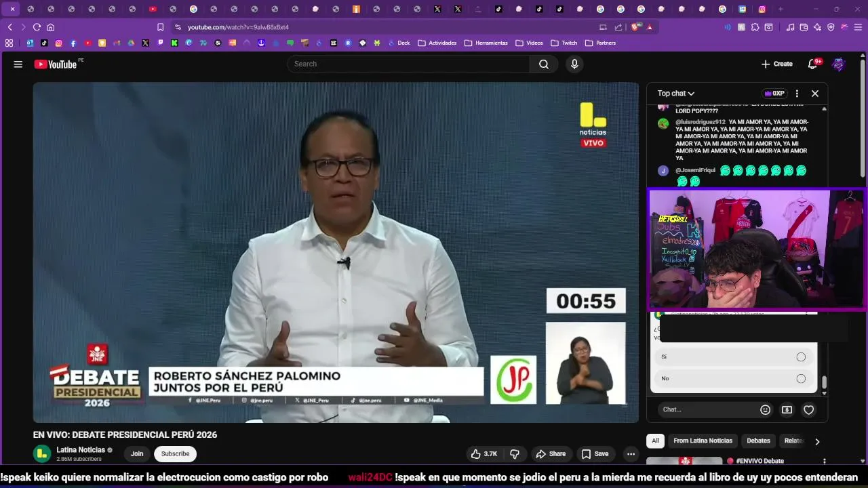Open the account avatar menu
This screenshot has width=868, height=488.
tap(839, 64)
